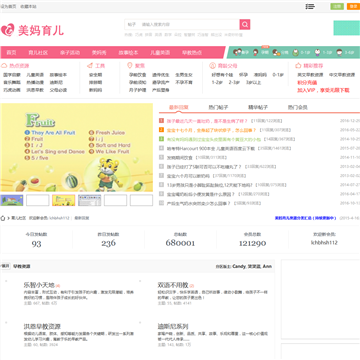The width and height of the screenshot is (360, 360).
Task: Click the Fruit slideshow banner
Action: [x=77, y=147]
